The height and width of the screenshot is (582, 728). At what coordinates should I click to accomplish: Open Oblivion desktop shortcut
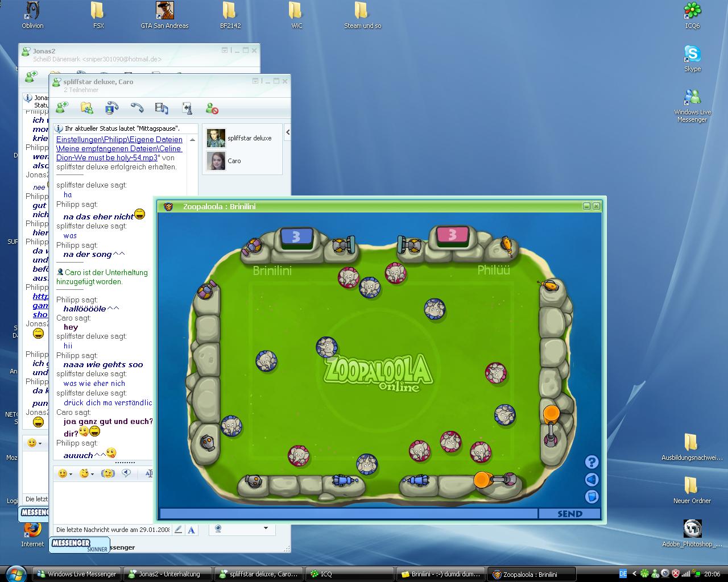click(x=32, y=15)
